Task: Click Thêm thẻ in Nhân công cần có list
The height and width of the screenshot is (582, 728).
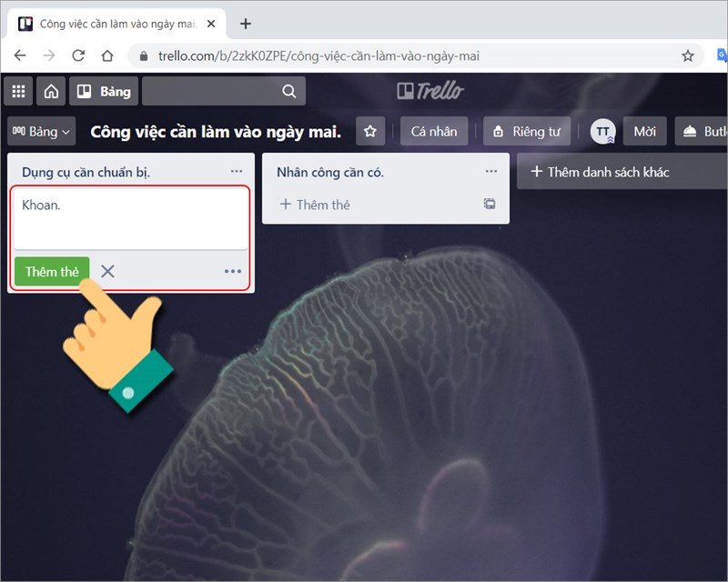Action: [x=315, y=205]
